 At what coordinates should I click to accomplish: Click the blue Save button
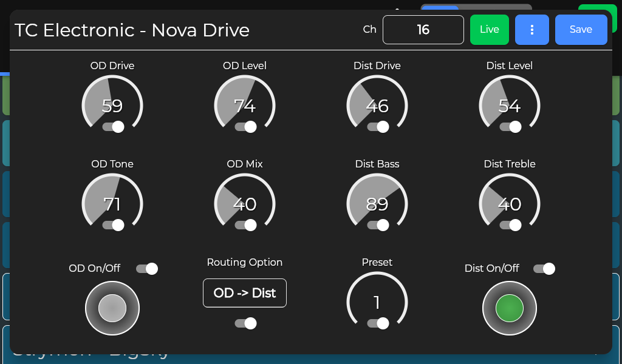pos(581,30)
